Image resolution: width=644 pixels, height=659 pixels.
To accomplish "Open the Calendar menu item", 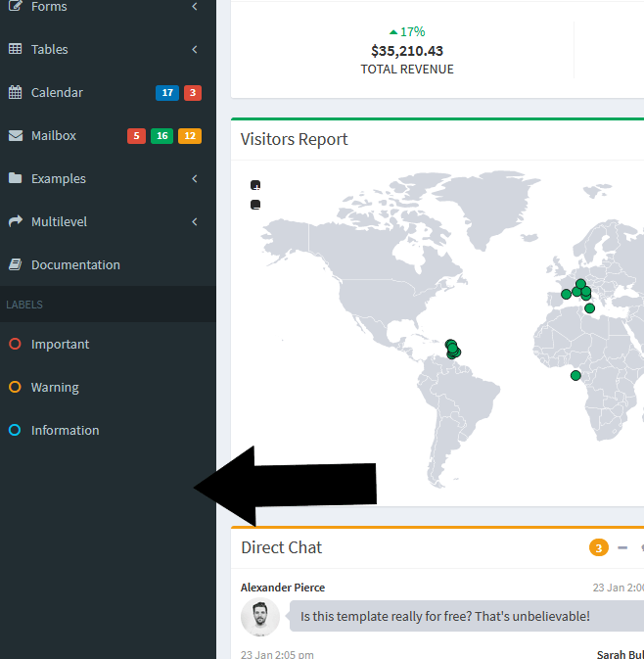I will (x=108, y=92).
